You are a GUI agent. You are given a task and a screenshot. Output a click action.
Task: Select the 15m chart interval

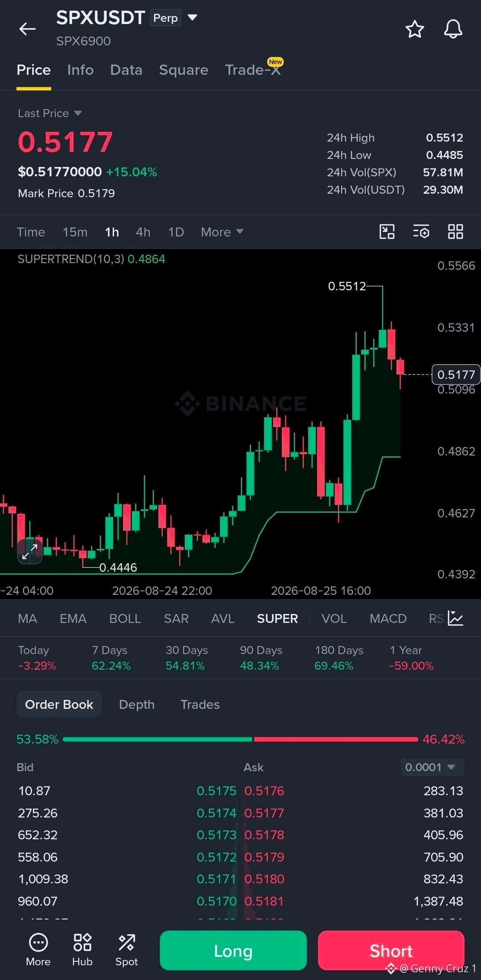75,232
